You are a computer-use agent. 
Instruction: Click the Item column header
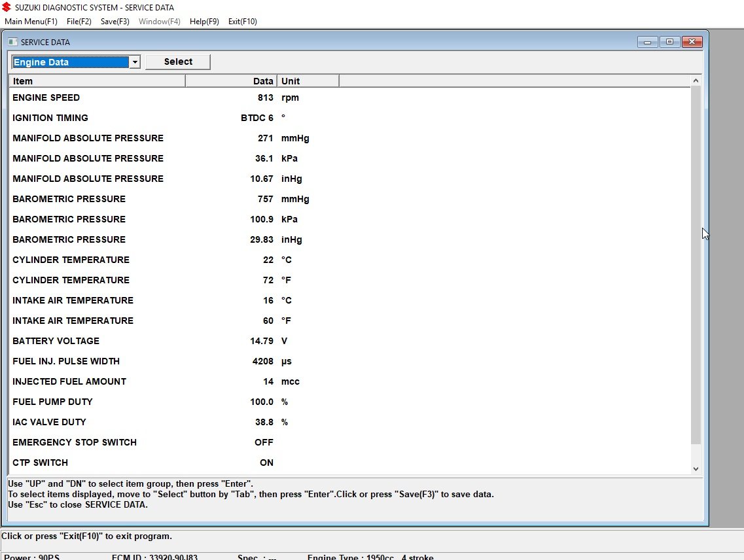click(x=97, y=81)
